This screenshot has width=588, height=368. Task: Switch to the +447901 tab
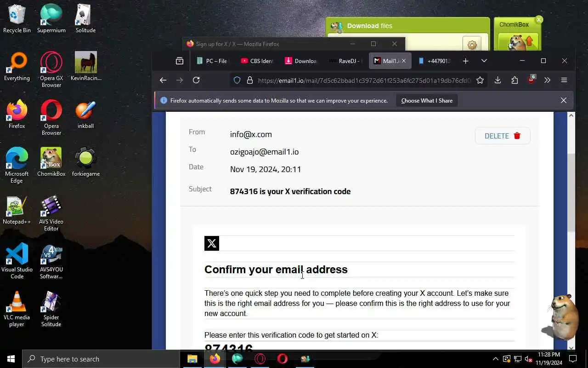tap(434, 61)
